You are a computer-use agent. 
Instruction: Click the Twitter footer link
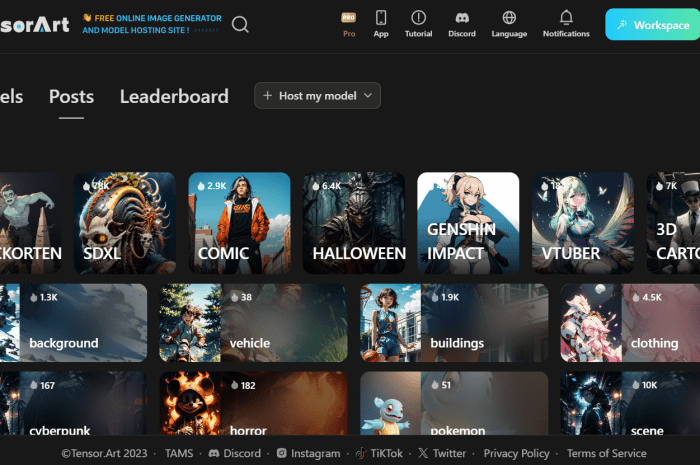pyautogui.click(x=442, y=453)
